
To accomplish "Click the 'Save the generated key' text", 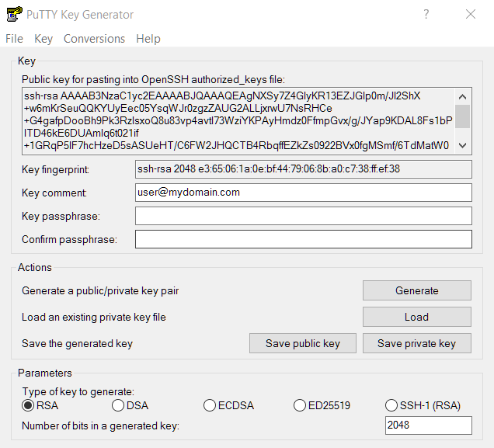I will (77, 343).
